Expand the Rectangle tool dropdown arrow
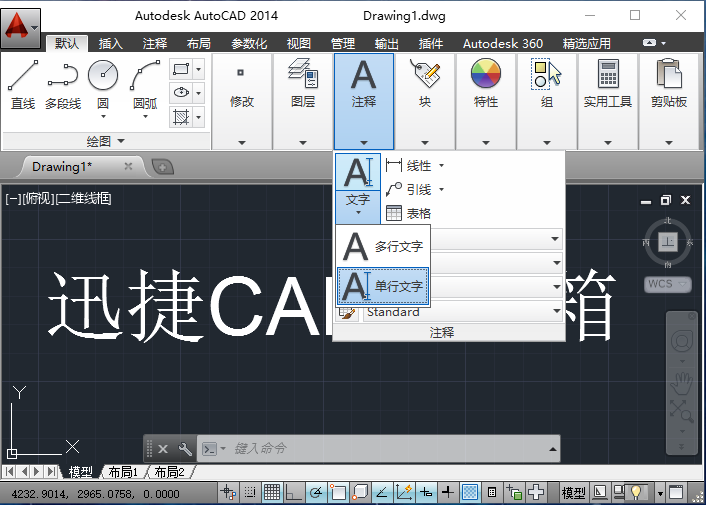706x505 pixels. click(x=199, y=69)
